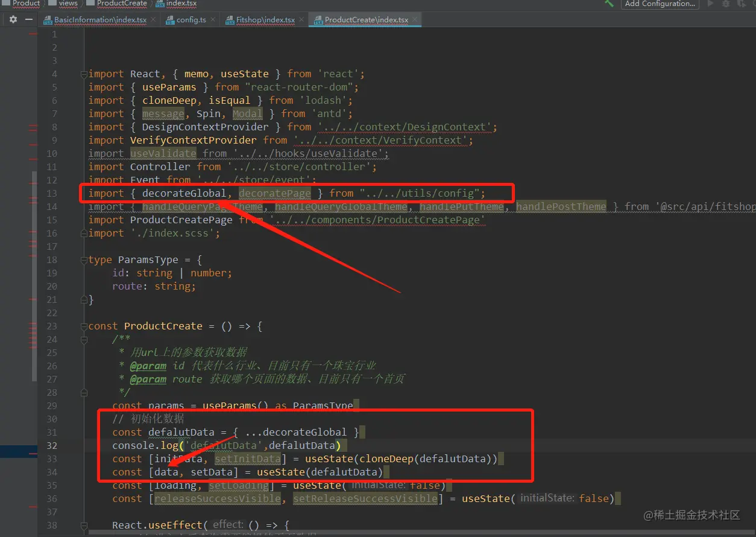Click 'useParams' in the line 5 import
The width and height of the screenshot is (756, 537).
pos(169,87)
